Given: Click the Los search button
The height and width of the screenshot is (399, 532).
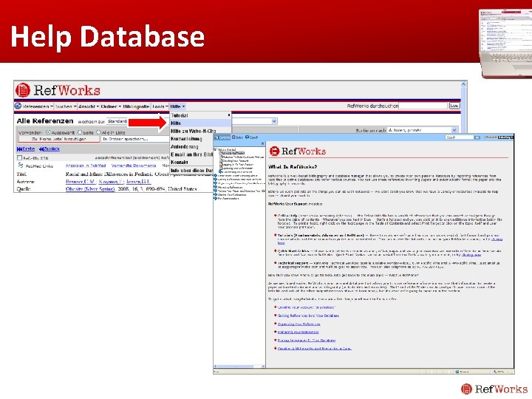Looking at the screenshot, I should coord(454,106).
